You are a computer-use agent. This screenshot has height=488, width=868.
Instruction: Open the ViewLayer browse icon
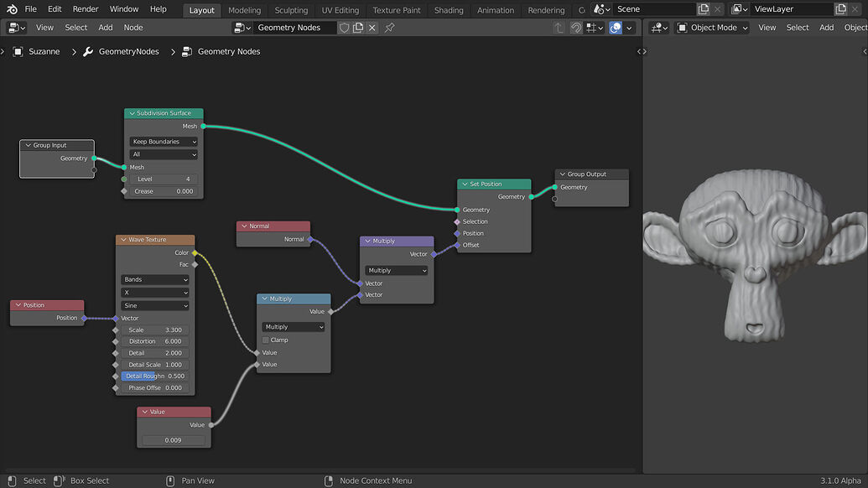[x=739, y=9]
